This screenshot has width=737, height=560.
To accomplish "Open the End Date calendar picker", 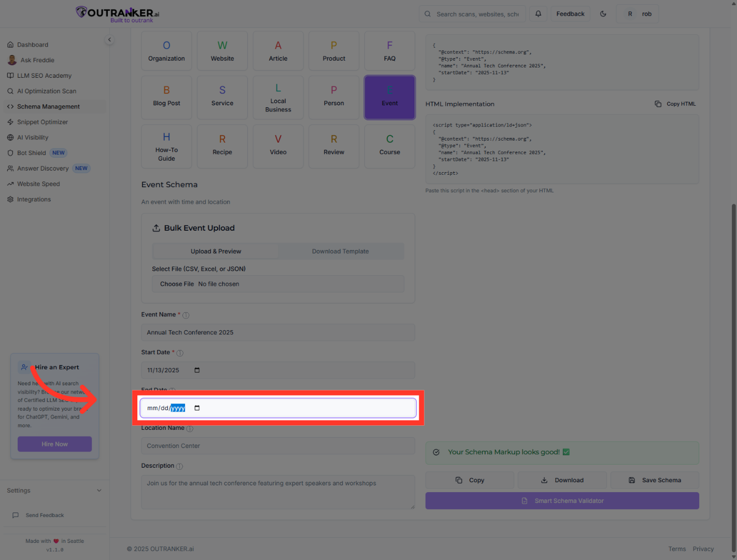I will click(x=197, y=408).
